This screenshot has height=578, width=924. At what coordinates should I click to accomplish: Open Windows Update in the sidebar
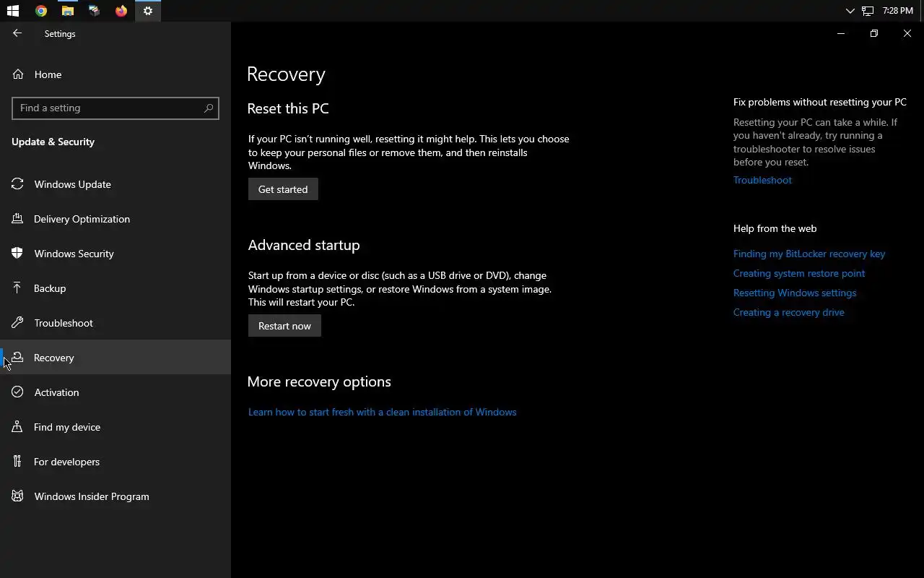115,184
